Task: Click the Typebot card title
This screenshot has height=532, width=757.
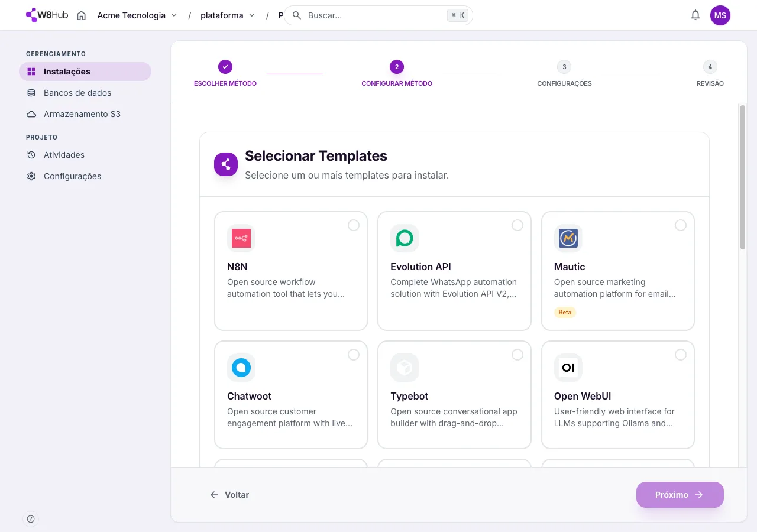Action: pyautogui.click(x=409, y=396)
